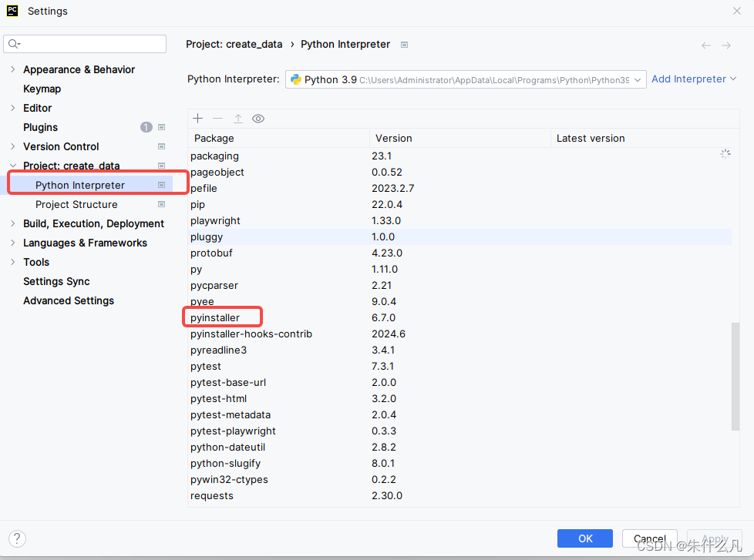
Task: Select the pyreadline3 package row
Action: [459, 350]
